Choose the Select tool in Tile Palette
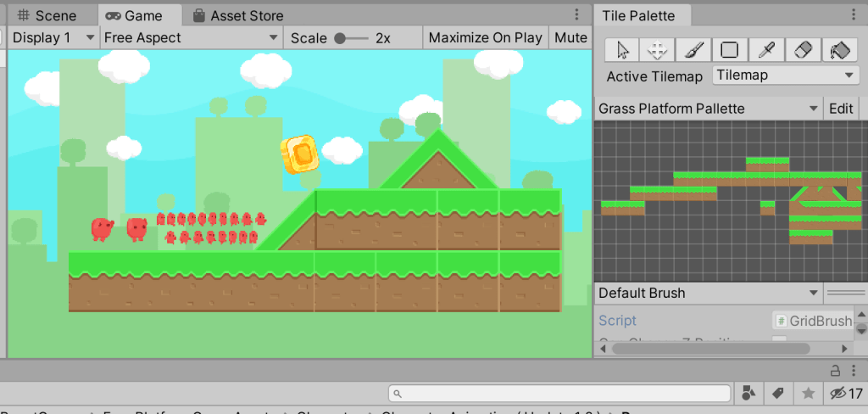The image size is (868, 414). tap(622, 50)
